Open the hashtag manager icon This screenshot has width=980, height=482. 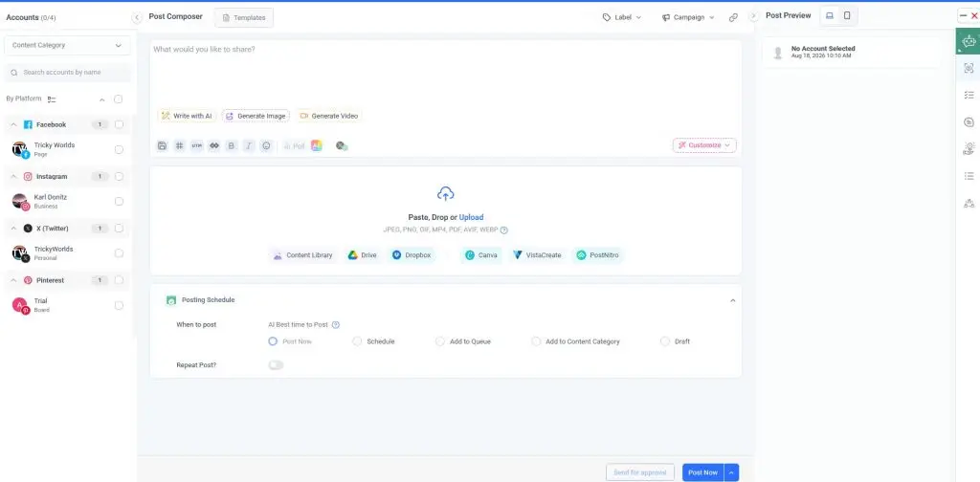(179, 145)
